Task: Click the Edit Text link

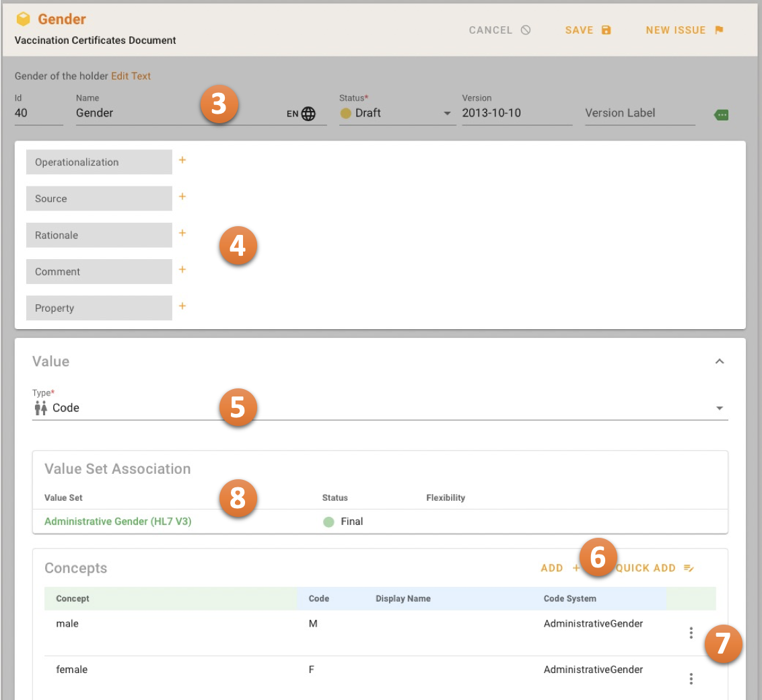Action: pos(131,76)
